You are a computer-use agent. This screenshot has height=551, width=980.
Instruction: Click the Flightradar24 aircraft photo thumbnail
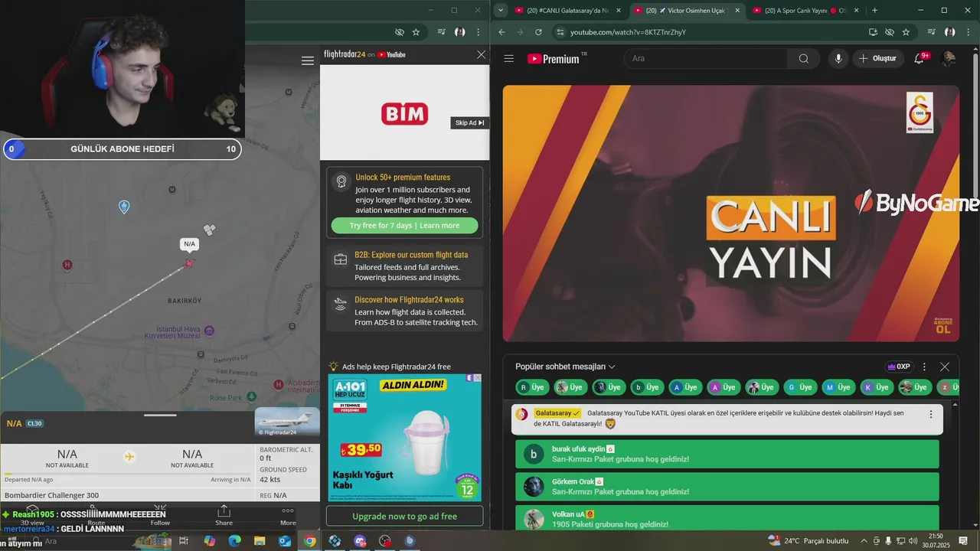287,422
